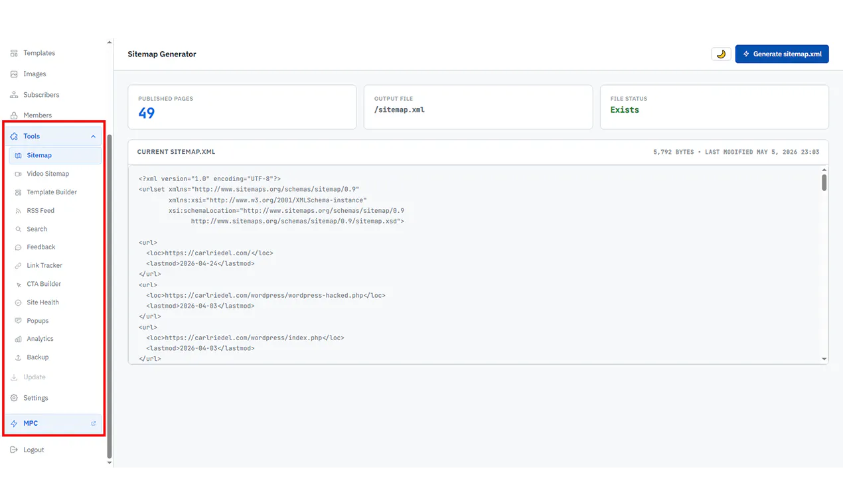
Task: Click sidebar scrollbar up arrow
Action: (x=110, y=42)
